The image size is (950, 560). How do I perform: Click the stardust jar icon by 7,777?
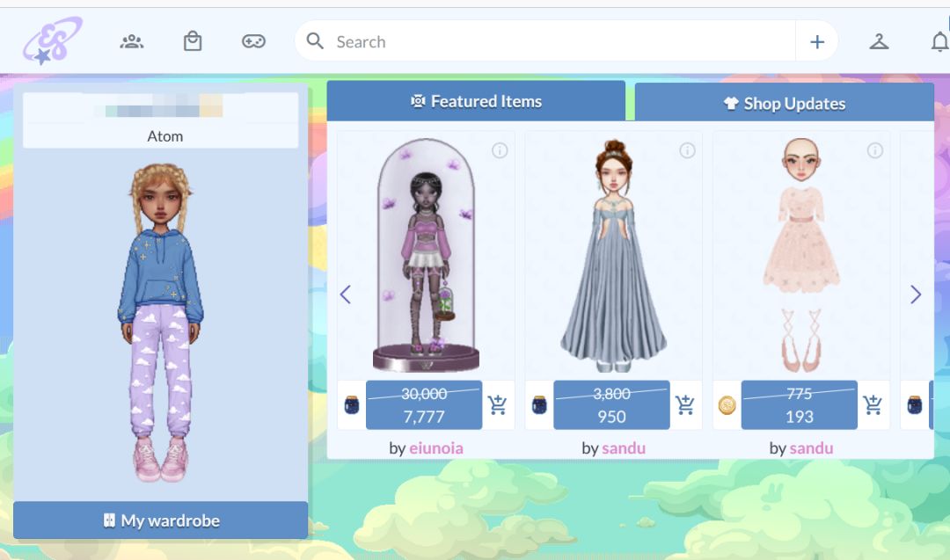pyautogui.click(x=351, y=404)
